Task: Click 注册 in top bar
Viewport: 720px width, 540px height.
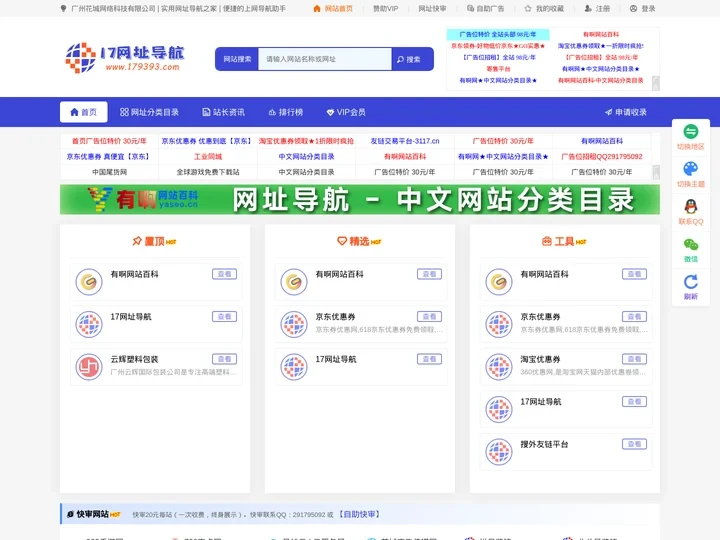Action: pyautogui.click(x=597, y=8)
